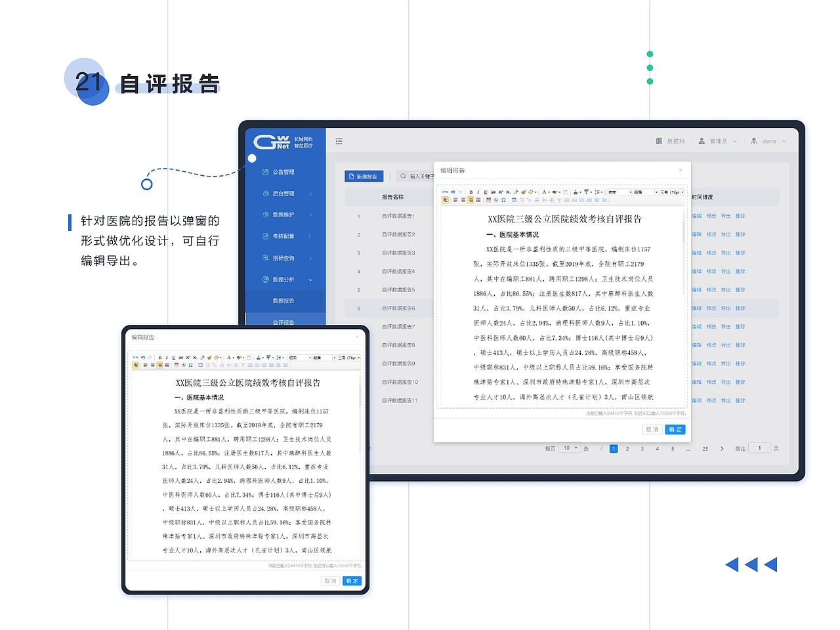Center the text in the dashboard editor toolbar

463,200
